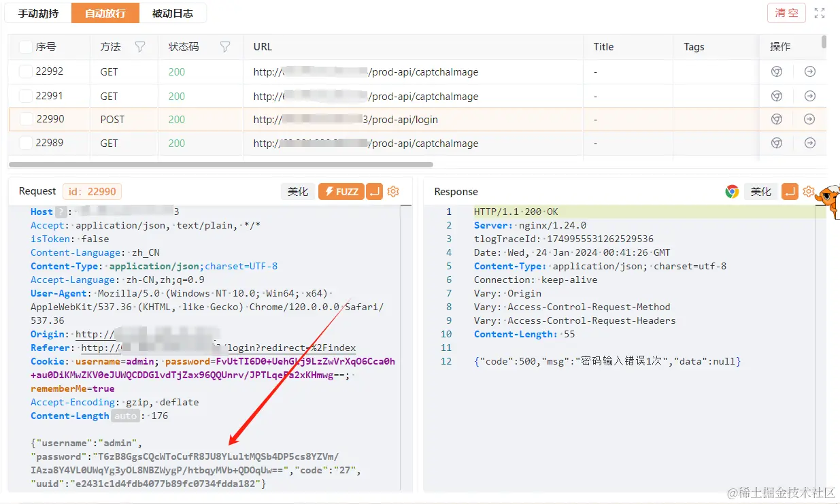840x504 pixels.
Task: Open Response panel settings gear
Action: pyautogui.click(x=808, y=192)
